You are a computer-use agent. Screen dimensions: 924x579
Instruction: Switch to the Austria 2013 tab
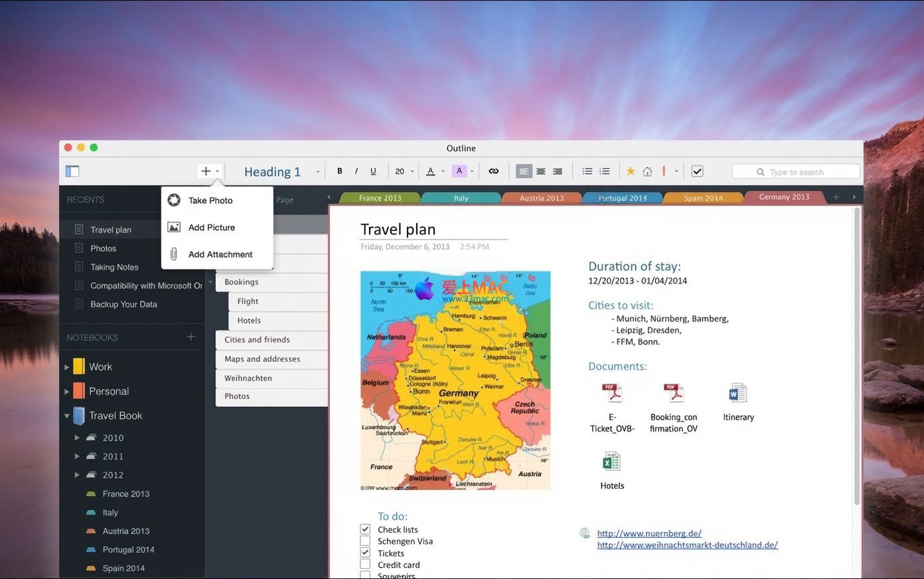(x=541, y=198)
